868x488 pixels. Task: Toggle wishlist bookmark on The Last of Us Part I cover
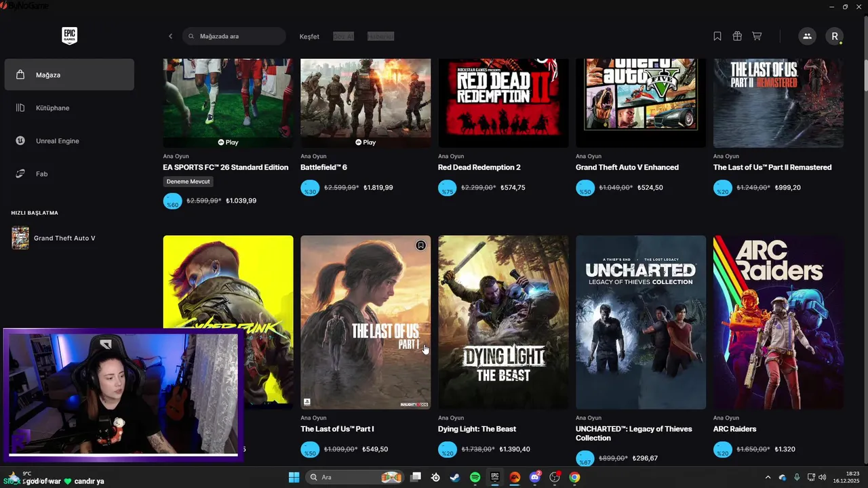(x=421, y=245)
